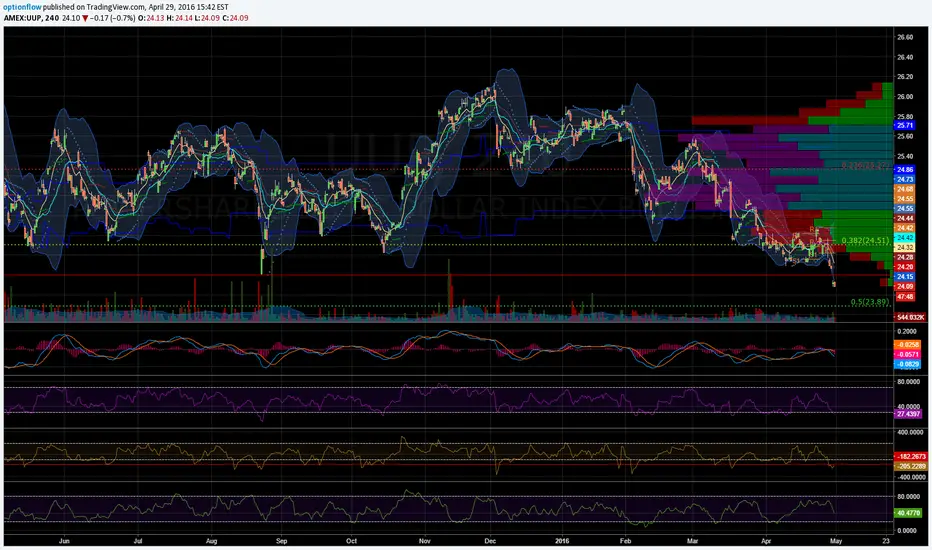Click the purple 27.4397 RSI value
The image size is (932, 550).
tap(908, 414)
